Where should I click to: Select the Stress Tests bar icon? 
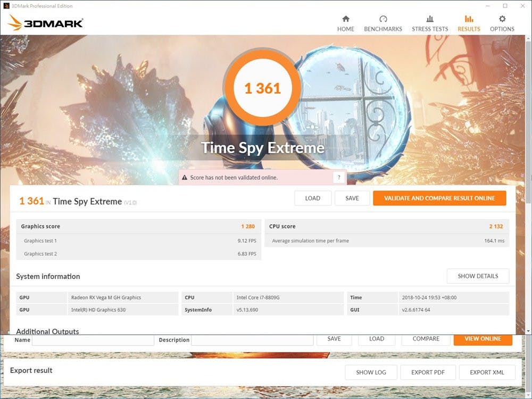pyautogui.click(x=430, y=19)
